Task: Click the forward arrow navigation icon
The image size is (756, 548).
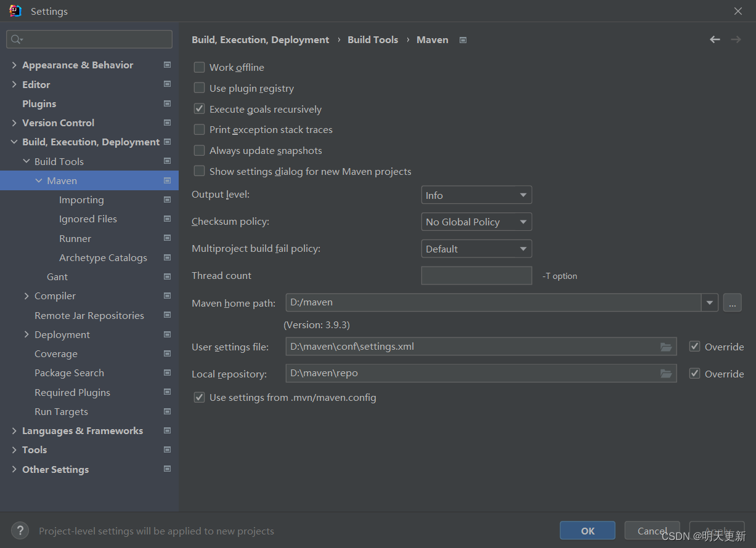Action: click(x=736, y=39)
